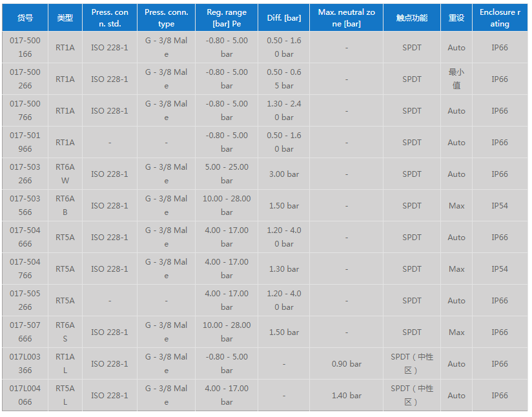Click the RT6AW type cell
Screen dimensions: 532x417
coord(65,174)
